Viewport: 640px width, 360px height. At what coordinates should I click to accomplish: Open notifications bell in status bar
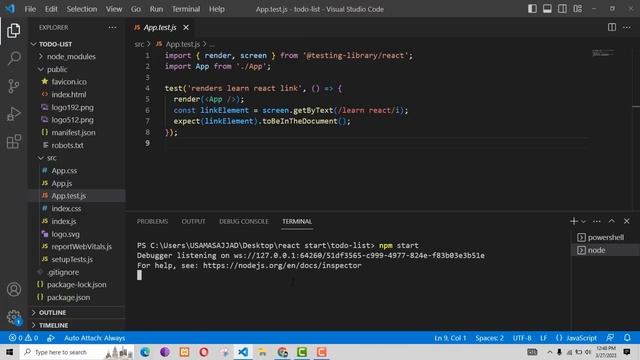(627, 338)
